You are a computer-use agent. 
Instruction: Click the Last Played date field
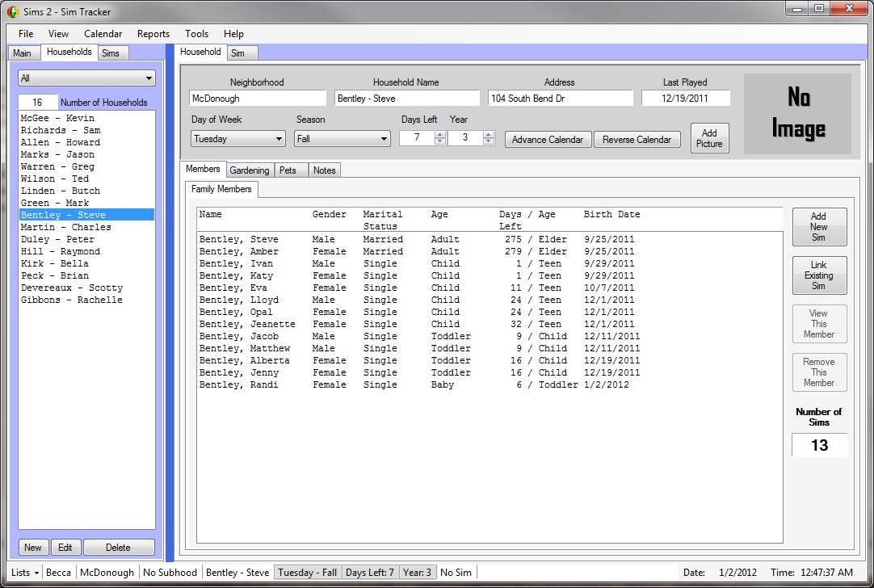(686, 98)
